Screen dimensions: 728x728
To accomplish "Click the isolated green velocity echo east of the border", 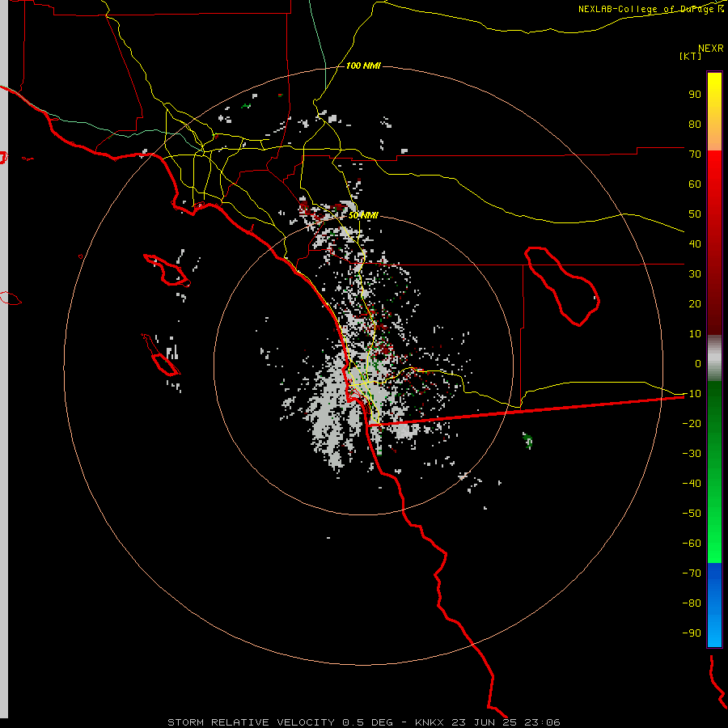I will 527,440.
